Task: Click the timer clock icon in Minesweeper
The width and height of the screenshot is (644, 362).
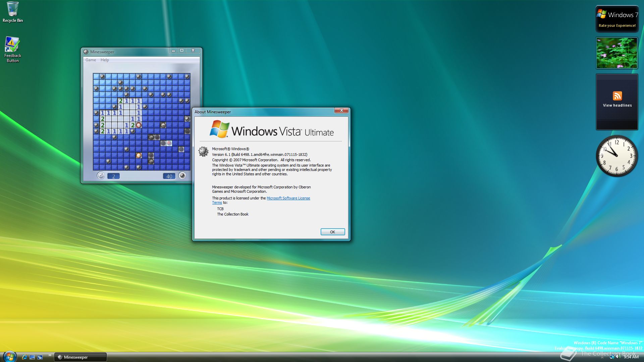Action: point(101,176)
